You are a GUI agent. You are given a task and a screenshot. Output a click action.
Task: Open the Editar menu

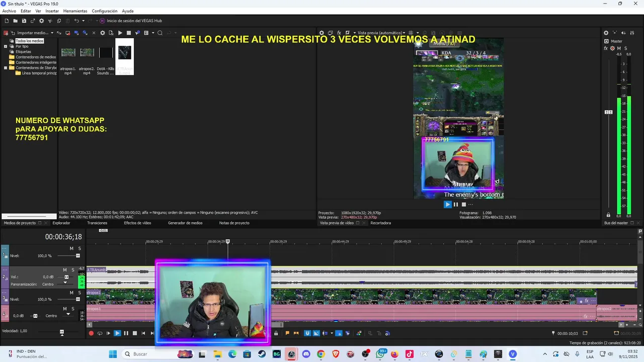pos(26,11)
